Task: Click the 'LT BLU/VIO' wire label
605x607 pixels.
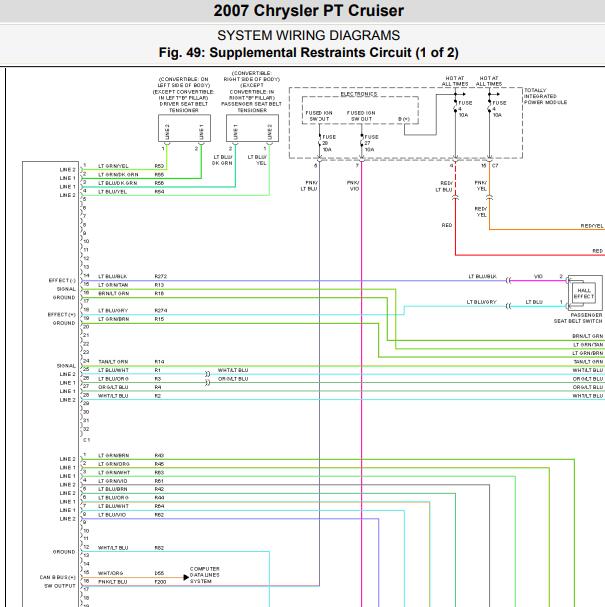Action: pyautogui.click(x=112, y=515)
